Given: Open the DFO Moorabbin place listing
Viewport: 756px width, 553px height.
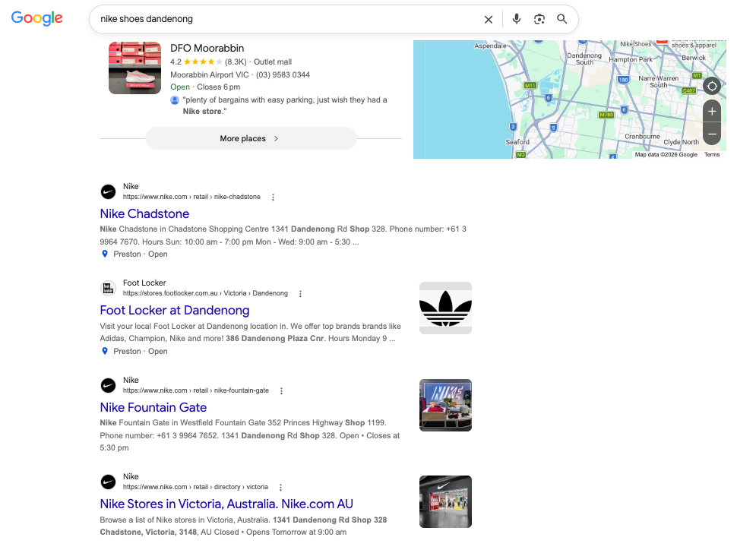Looking at the screenshot, I should point(207,48).
